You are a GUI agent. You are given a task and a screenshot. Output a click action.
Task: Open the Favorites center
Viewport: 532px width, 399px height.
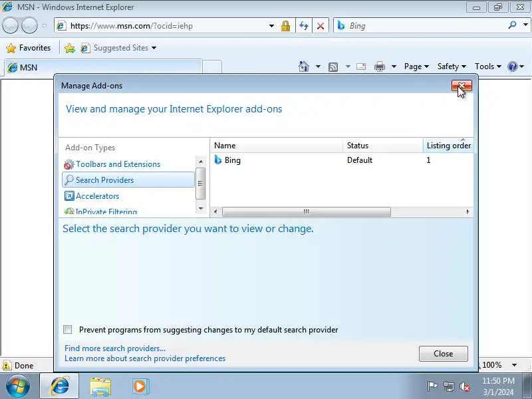tap(29, 48)
